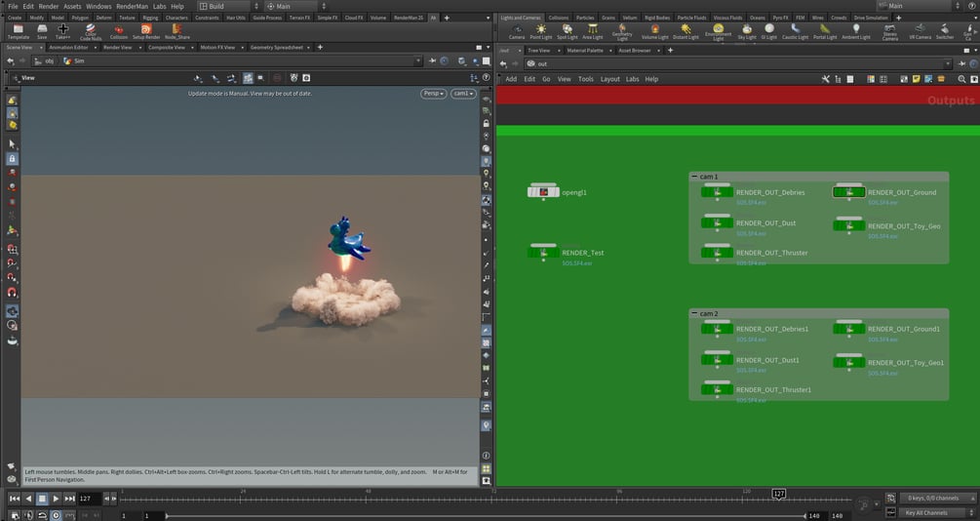980x521 pixels.
Task: Click the play forward button
Action: tap(56, 499)
